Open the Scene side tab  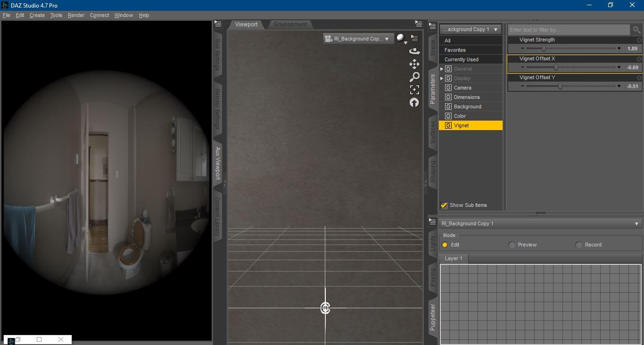pyautogui.click(x=432, y=48)
